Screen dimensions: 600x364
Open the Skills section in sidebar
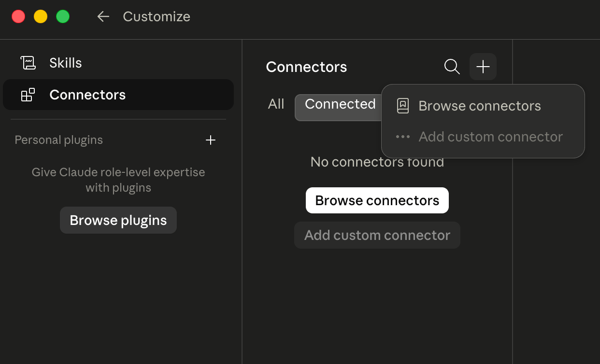click(x=118, y=63)
